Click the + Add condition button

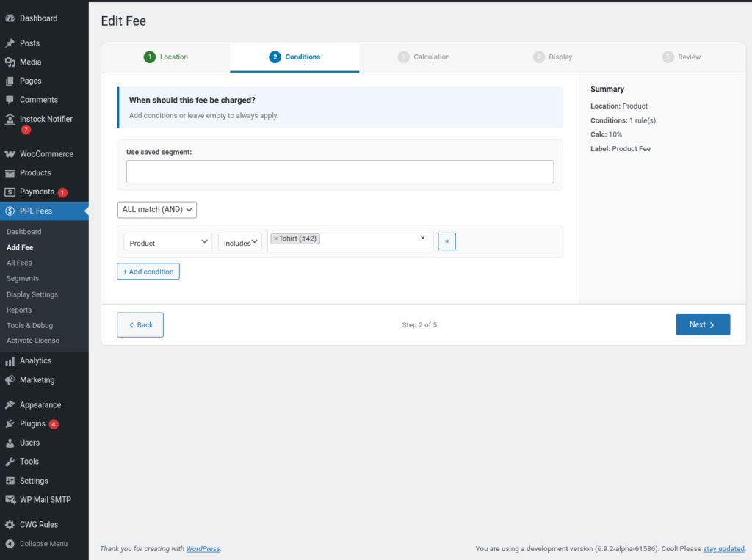click(148, 272)
